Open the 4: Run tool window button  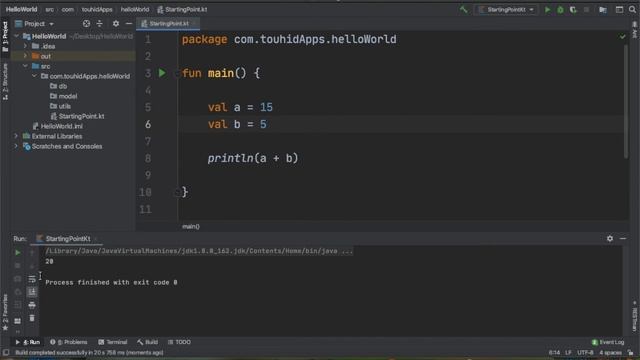28,342
